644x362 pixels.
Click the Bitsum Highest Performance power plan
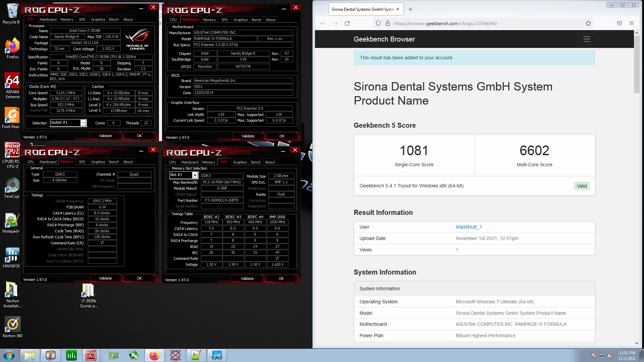pyautogui.click(x=485, y=336)
